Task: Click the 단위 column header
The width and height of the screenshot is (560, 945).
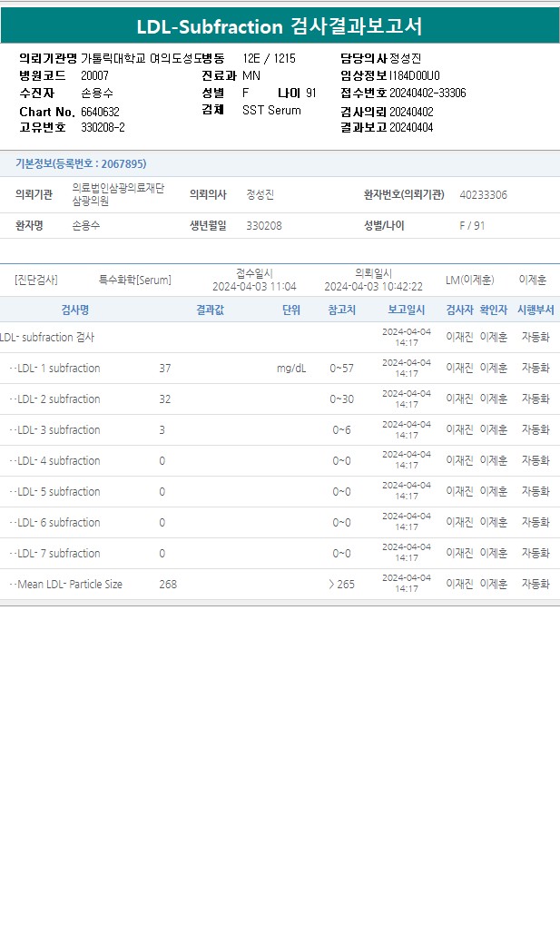Action: coord(291,310)
